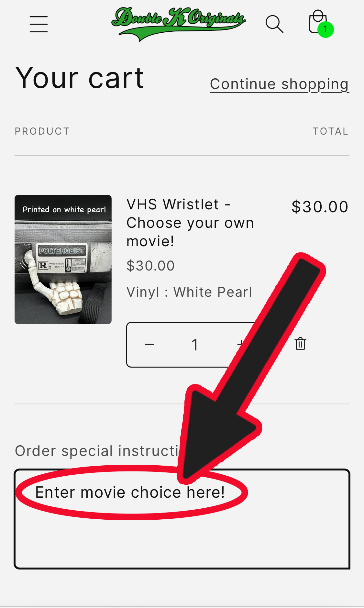The height and width of the screenshot is (608, 364).
Task: Click the Your cart heading
Action: click(80, 78)
